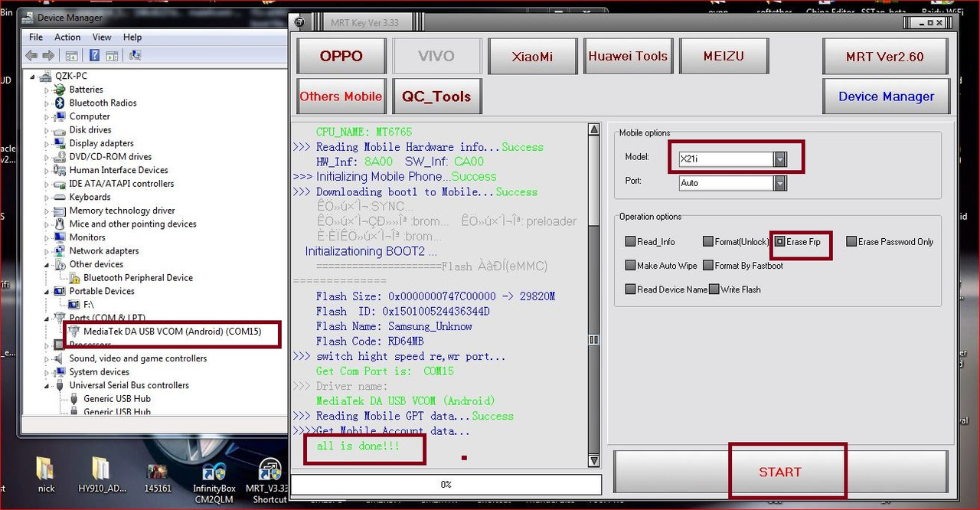The image size is (980, 510).
Task: Select the Display adapters icon
Action: [x=60, y=143]
